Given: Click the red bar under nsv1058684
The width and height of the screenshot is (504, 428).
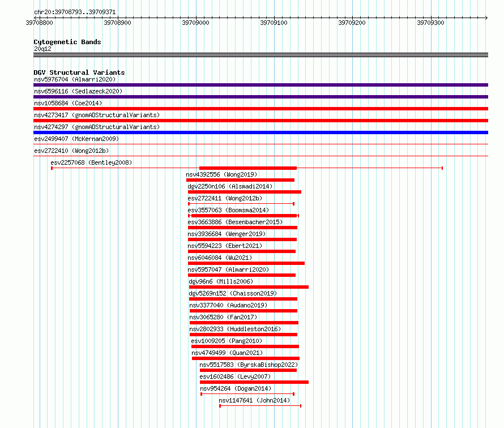Looking at the screenshot, I should coord(260,109).
